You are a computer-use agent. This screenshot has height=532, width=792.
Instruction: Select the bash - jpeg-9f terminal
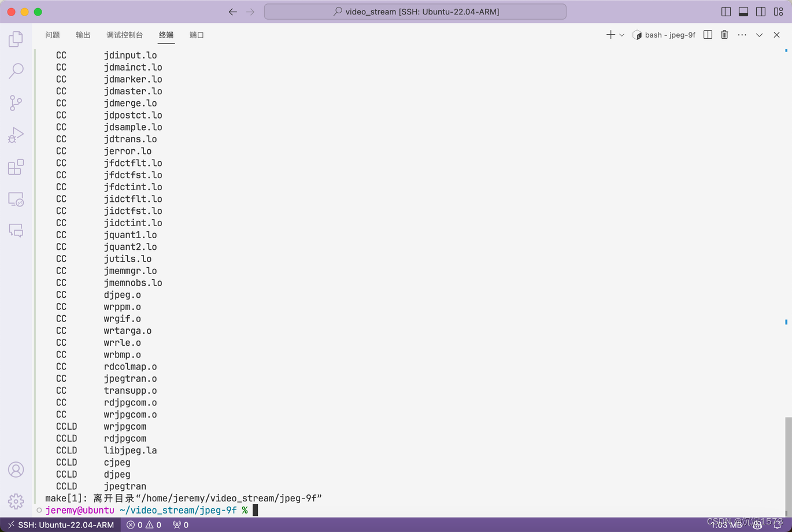coord(664,35)
